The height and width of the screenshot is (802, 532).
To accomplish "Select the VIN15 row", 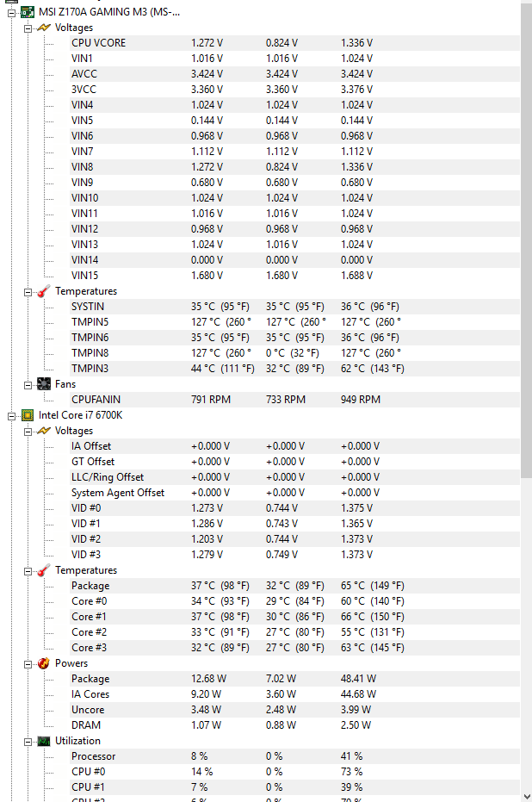I will [x=295, y=276].
